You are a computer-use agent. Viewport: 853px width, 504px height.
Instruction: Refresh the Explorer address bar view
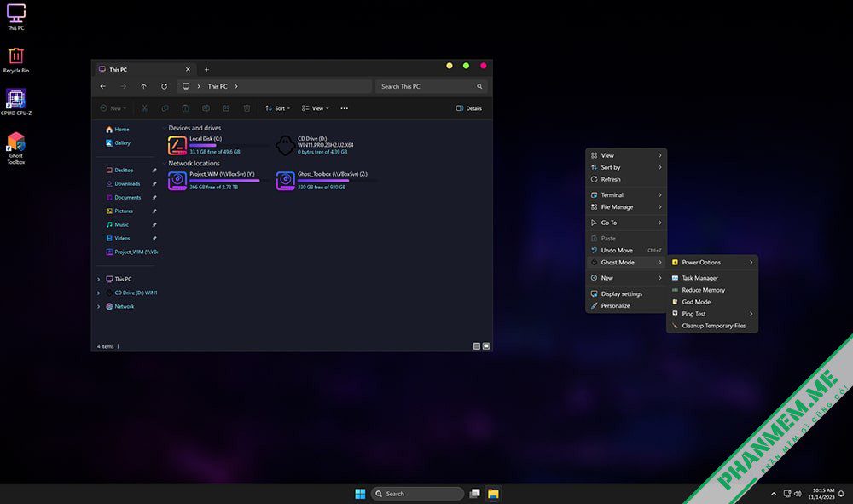(165, 86)
